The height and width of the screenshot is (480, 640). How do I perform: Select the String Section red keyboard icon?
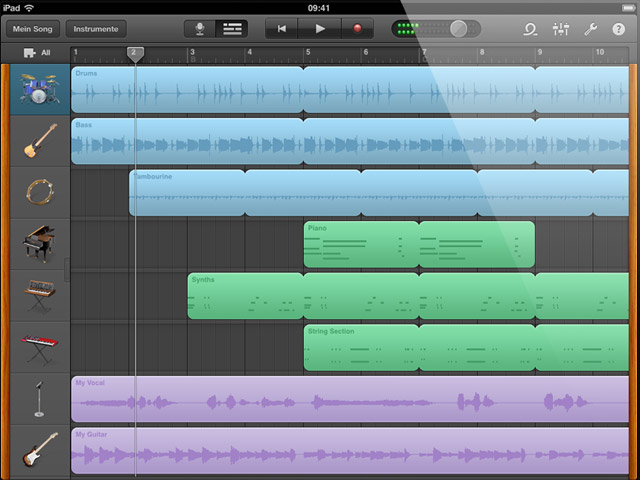[x=40, y=349]
